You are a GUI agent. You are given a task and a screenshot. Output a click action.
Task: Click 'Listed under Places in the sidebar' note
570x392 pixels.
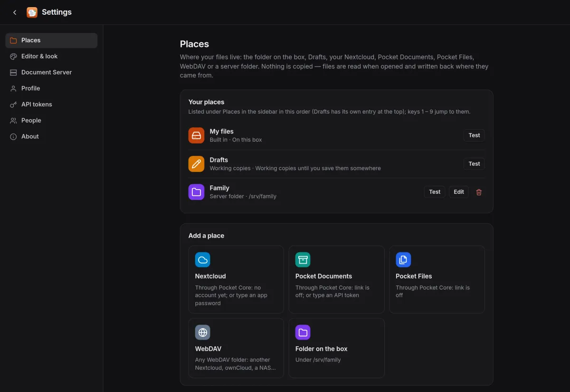coord(329,112)
